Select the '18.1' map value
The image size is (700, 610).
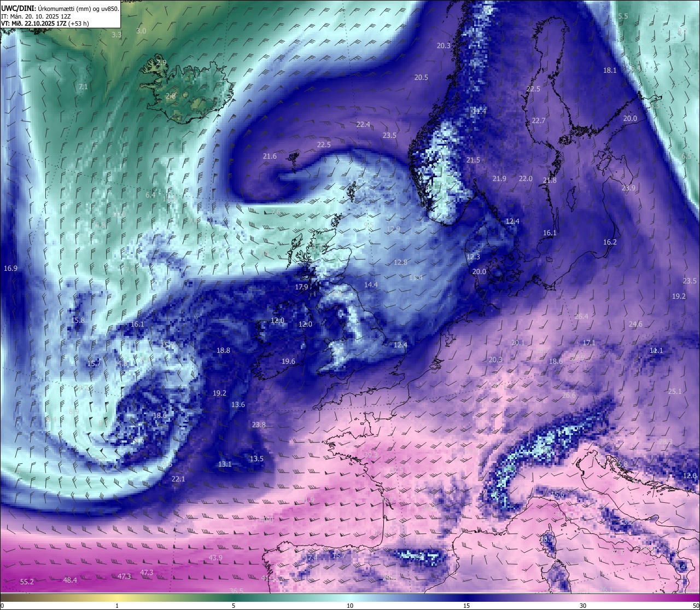click(x=610, y=71)
